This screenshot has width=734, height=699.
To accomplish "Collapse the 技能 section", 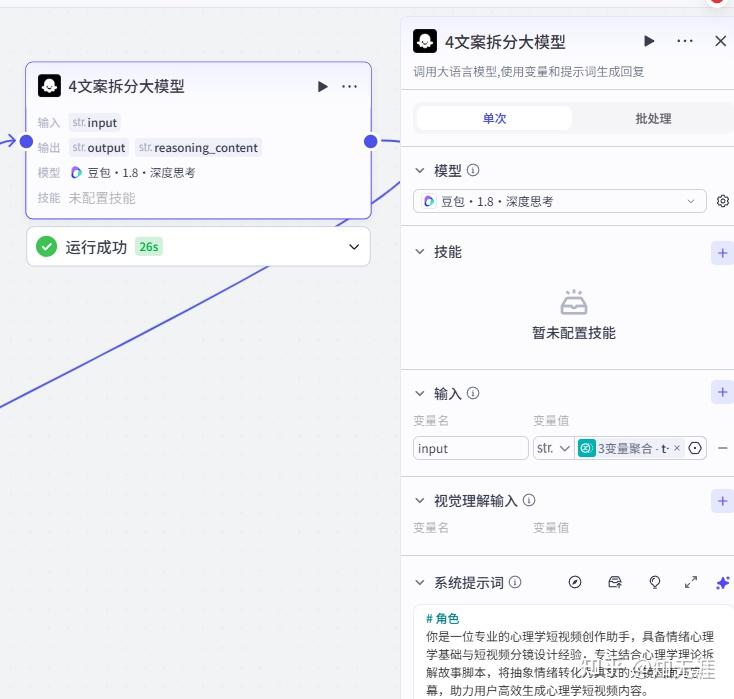I will point(420,252).
